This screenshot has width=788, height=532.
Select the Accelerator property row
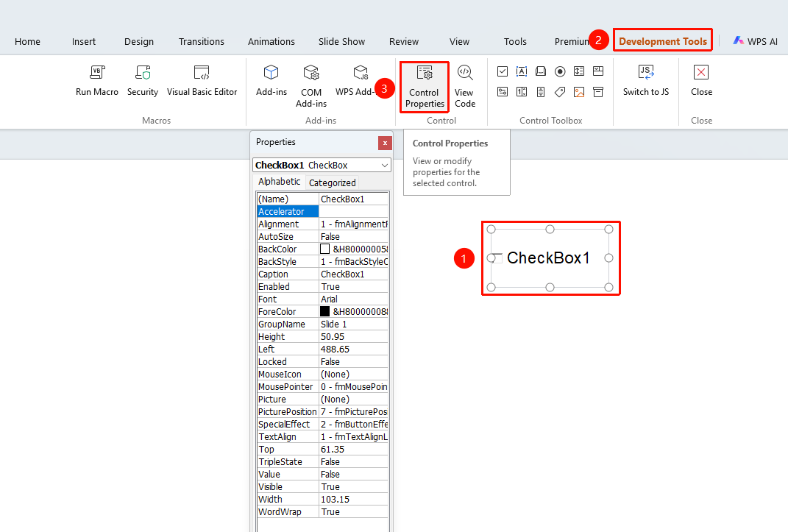click(323, 211)
